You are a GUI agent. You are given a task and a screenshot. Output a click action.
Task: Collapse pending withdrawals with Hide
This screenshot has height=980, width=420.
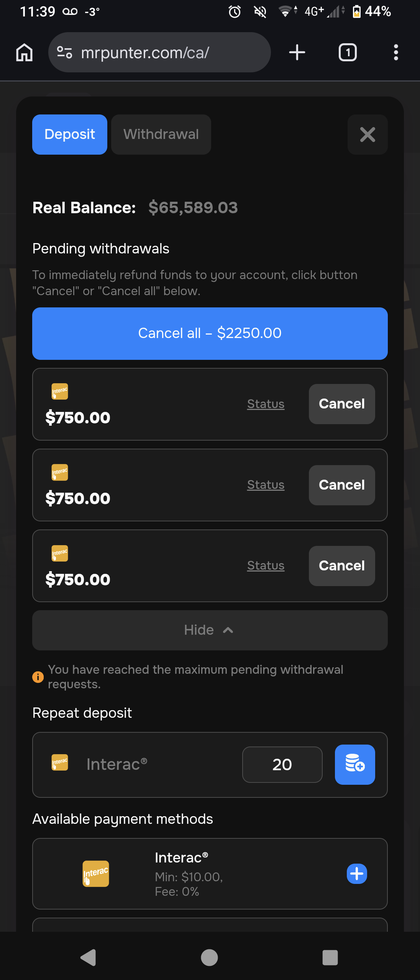210,630
